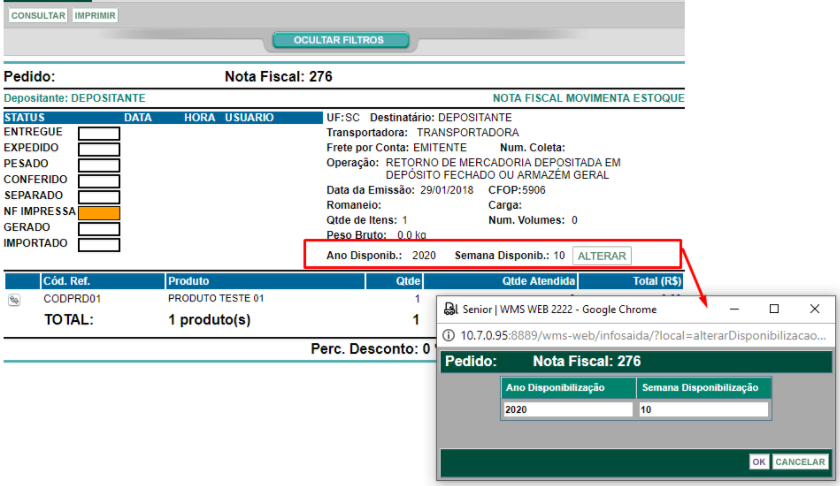Click the popup address bar URL
The height and width of the screenshot is (486, 840).
643,335
